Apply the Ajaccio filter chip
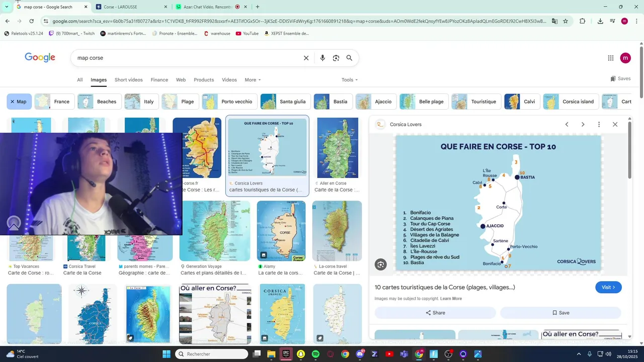The height and width of the screenshot is (362, 644). click(x=376, y=102)
